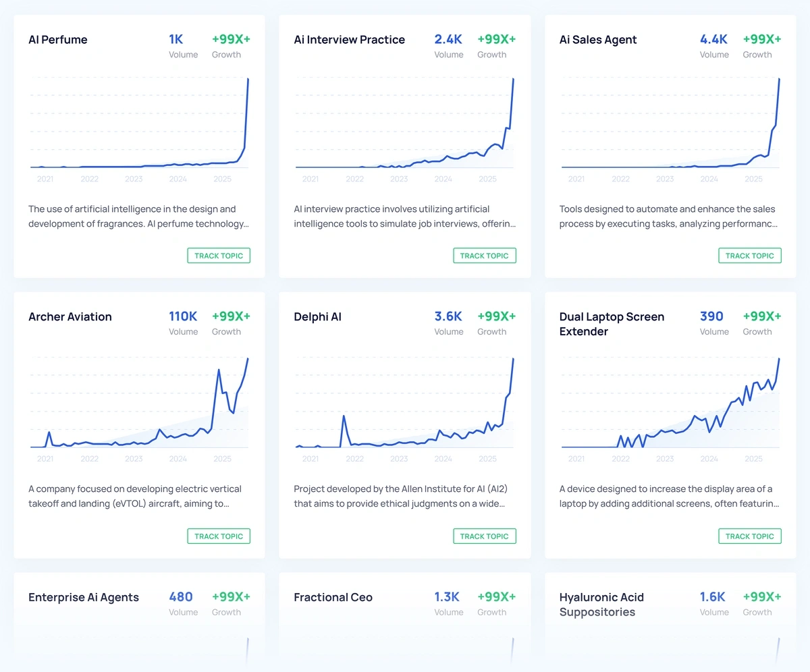Select the Ai Sales Agent heading
This screenshot has width=810, height=672.
[598, 40]
